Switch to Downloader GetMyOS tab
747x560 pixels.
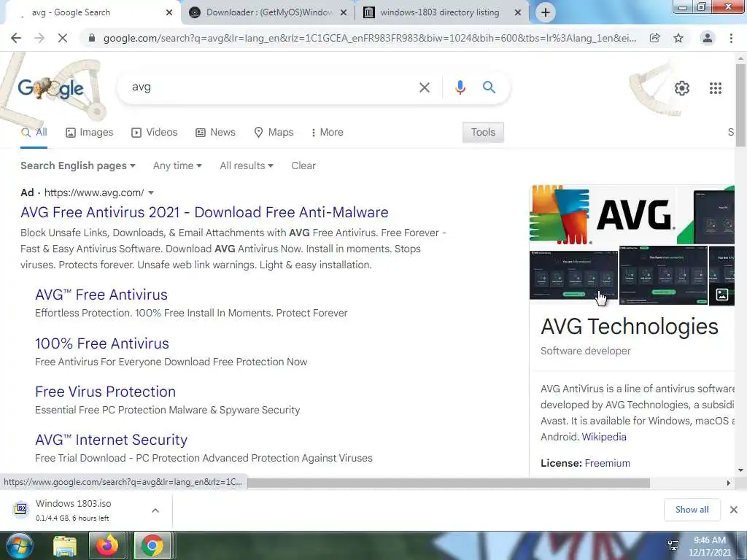pos(268,12)
